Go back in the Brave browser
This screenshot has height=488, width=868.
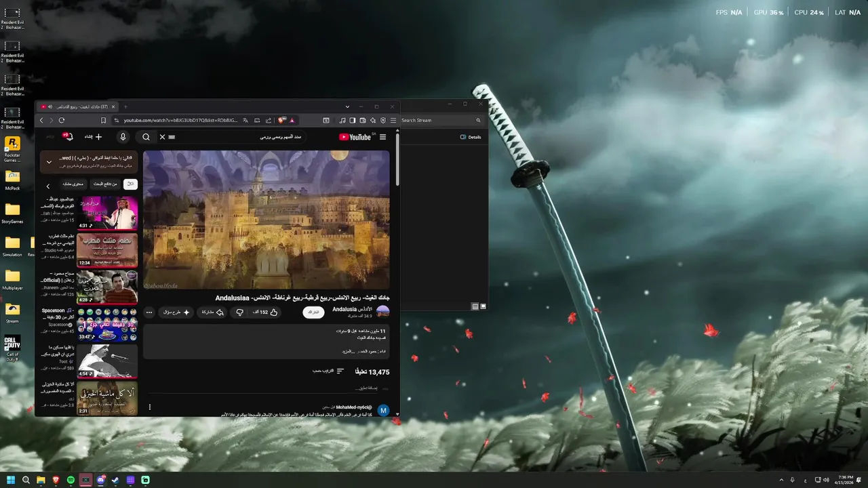[41, 120]
